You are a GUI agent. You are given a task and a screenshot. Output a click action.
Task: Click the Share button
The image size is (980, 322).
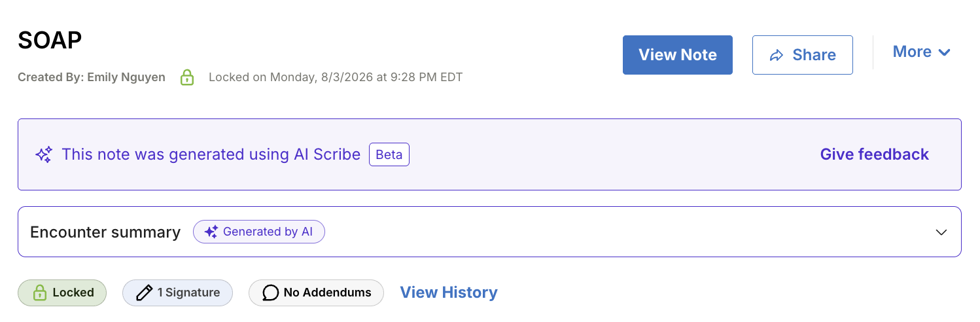click(x=803, y=55)
